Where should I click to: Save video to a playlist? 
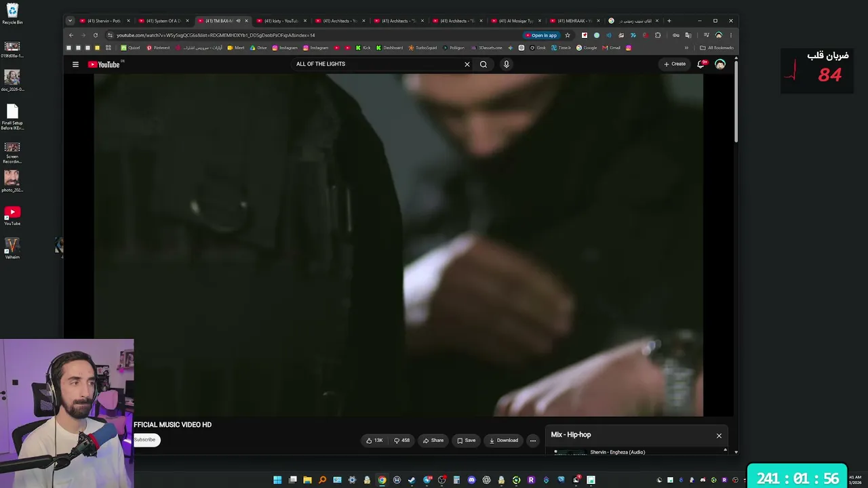pos(467,441)
